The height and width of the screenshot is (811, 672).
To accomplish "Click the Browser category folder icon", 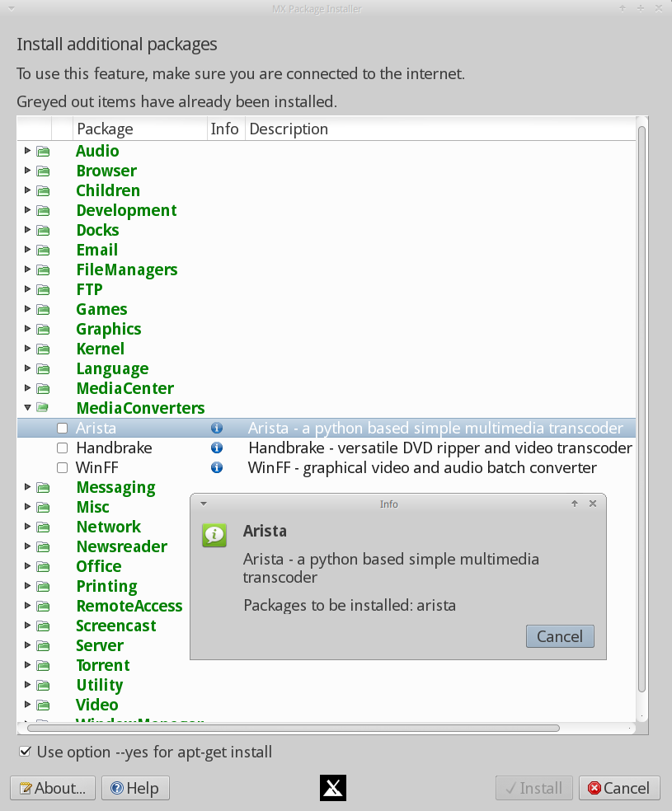I will [44, 171].
